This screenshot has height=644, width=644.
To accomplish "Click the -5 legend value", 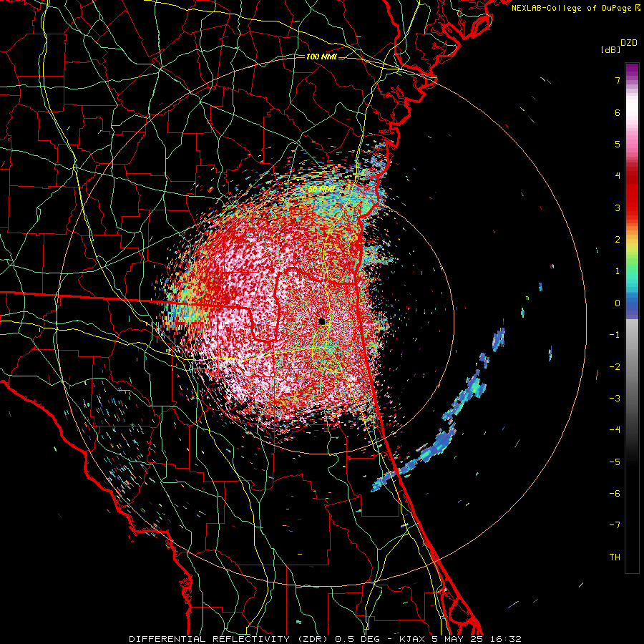I will [x=615, y=462].
